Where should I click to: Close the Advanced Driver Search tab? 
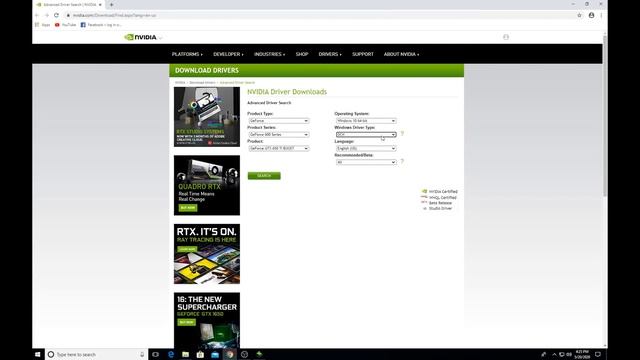pyautogui.click(x=100, y=4)
